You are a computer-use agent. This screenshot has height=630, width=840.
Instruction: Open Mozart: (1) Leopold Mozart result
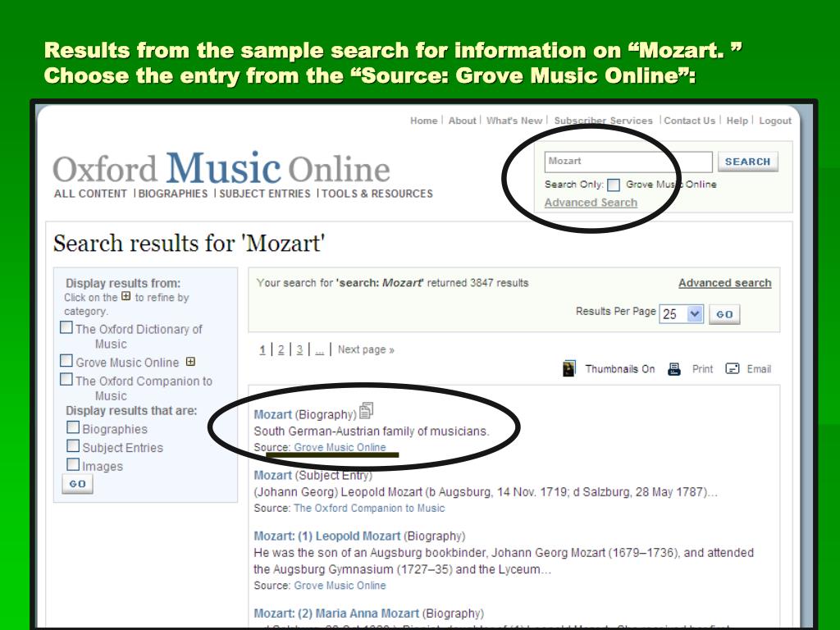click(326, 536)
